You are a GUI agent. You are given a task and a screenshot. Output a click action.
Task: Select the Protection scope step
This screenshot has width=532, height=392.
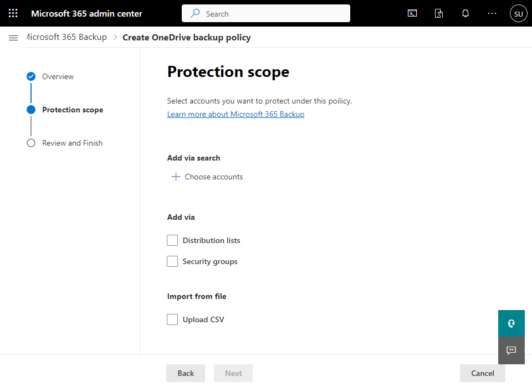(72, 110)
